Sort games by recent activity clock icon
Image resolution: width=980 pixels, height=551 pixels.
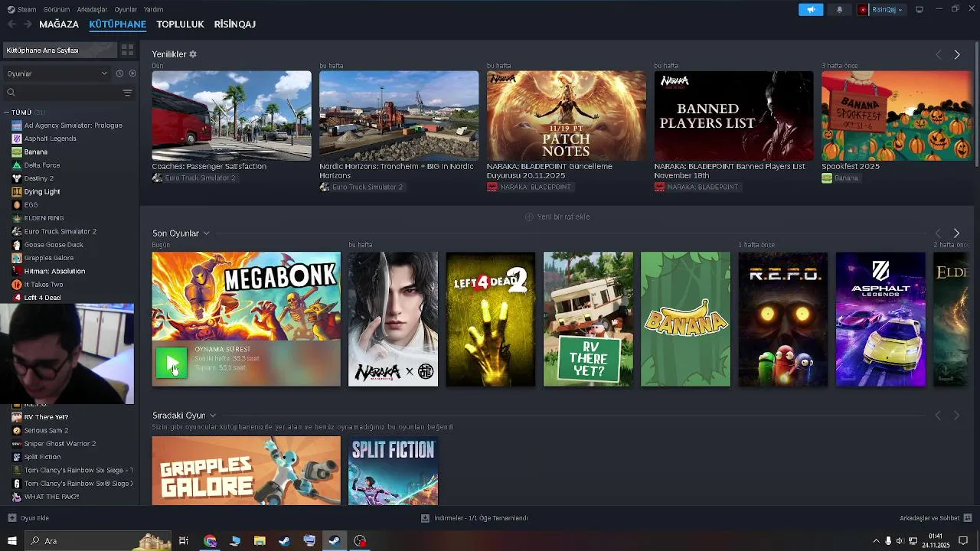coord(119,73)
